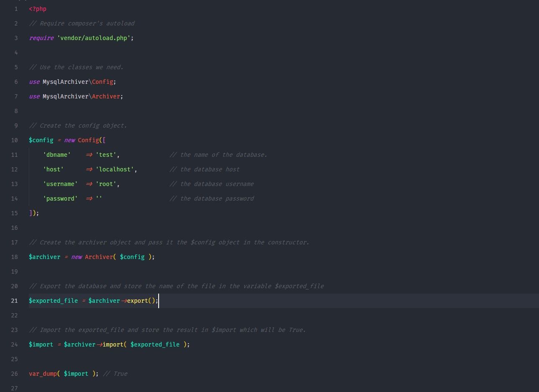Click the 'use' keyword on line 6
Viewport: 539px width, 392px height.
point(34,82)
